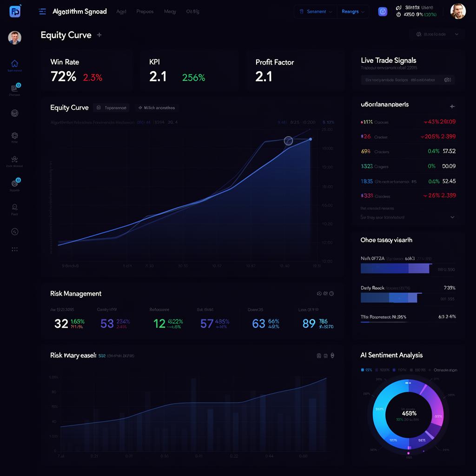Click risk metric value 12
This screenshot has height=476, width=476.
click(159, 324)
